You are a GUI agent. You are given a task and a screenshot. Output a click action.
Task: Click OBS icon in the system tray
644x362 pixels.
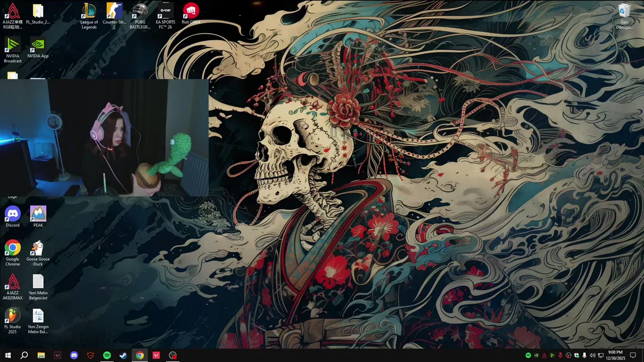[x=569, y=355]
